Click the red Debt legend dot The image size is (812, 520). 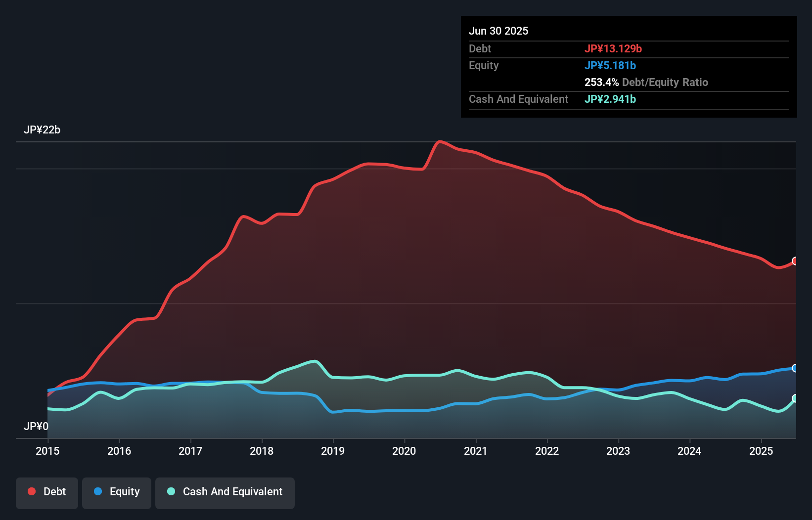(31, 491)
